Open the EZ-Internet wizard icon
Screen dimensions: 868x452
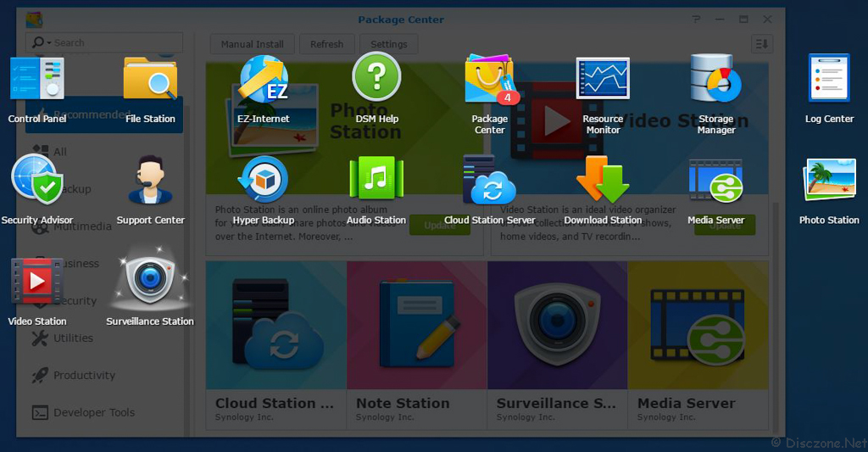coord(264,79)
